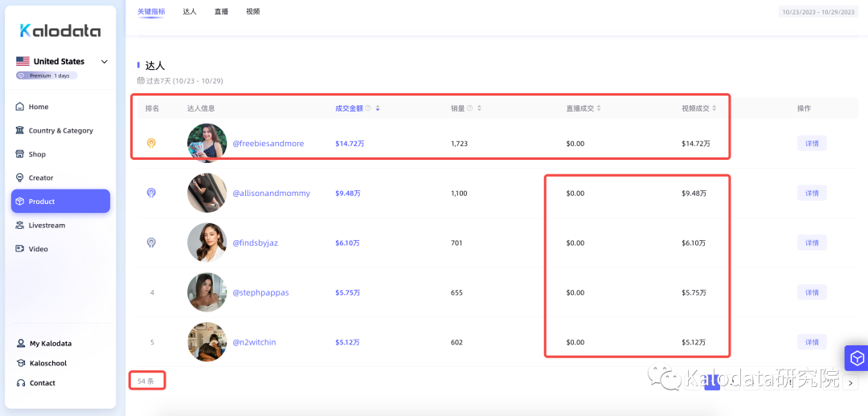Screen dimensions: 868x416
Task: Click the 过去7天 (10/23 - 10/29) label
Action: pyautogui.click(x=184, y=81)
